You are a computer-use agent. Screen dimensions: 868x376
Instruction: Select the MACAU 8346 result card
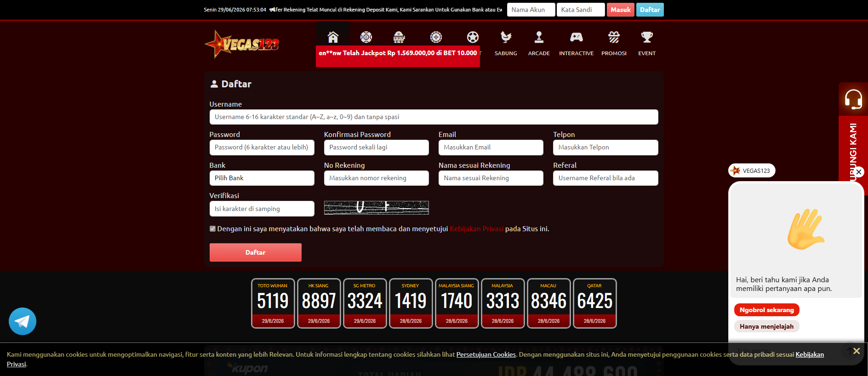tap(548, 303)
